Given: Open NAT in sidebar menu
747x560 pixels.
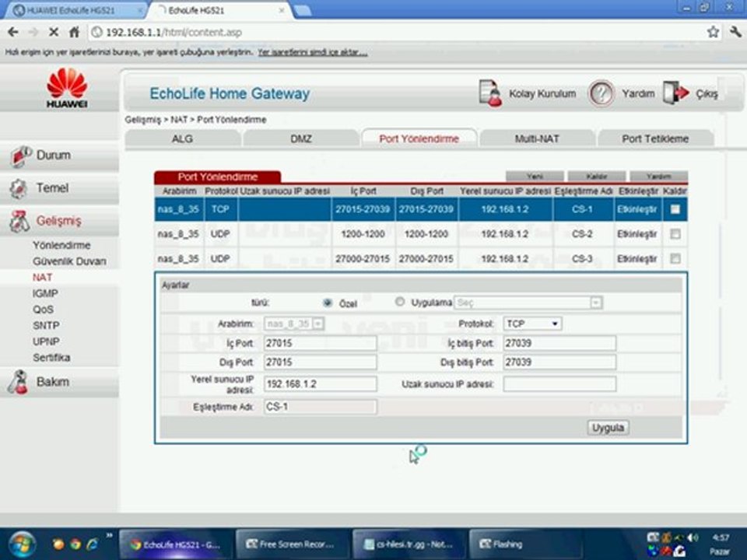Looking at the screenshot, I should click(42, 278).
